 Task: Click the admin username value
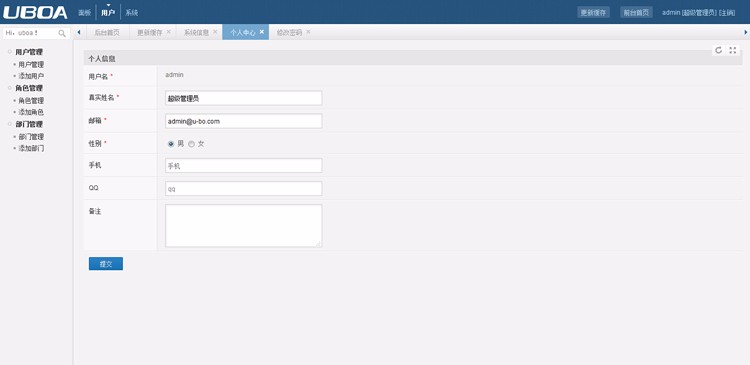click(x=175, y=75)
